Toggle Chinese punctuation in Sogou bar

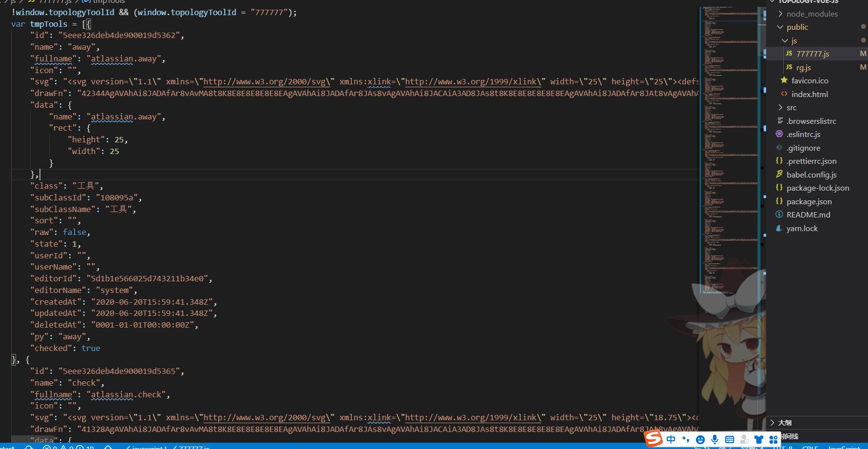tap(686, 440)
